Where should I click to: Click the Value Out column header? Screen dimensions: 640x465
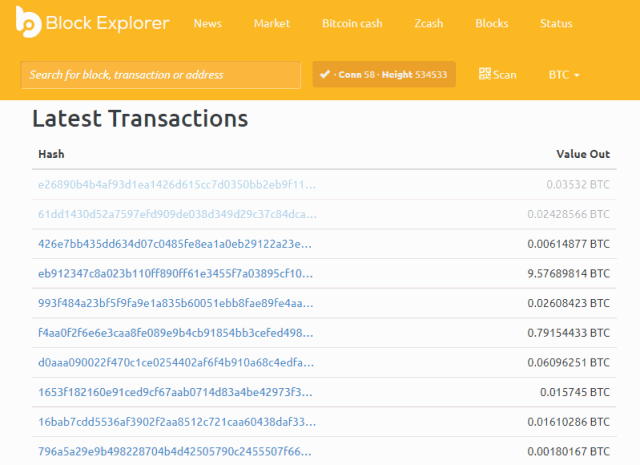[583, 154]
